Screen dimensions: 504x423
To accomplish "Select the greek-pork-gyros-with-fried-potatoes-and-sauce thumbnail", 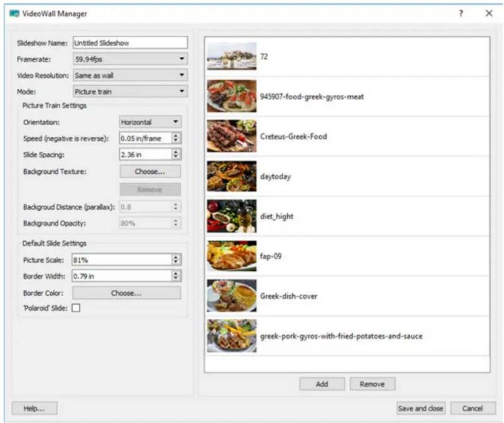I will (232, 336).
